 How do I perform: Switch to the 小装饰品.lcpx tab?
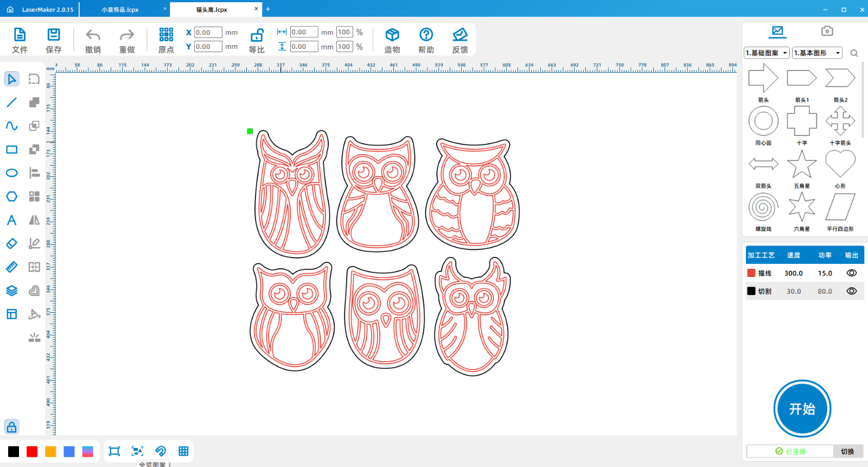coord(120,10)
